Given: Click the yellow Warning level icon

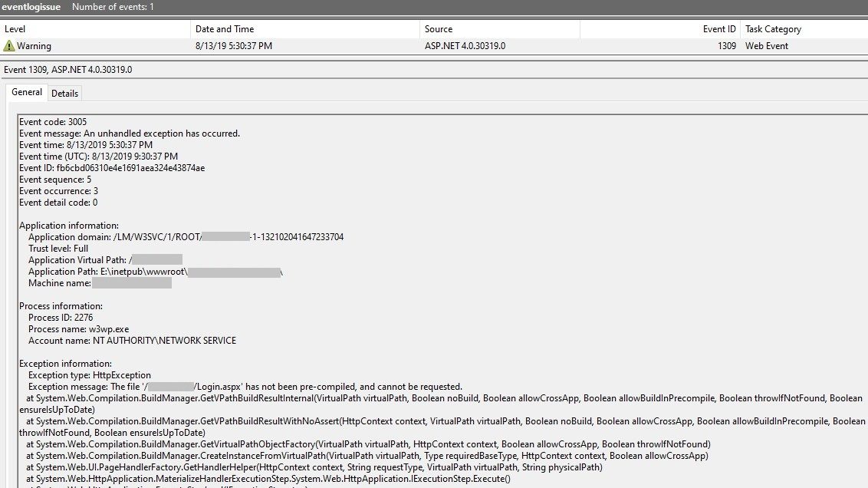Looking at the screenshot, I should (17, 45).
